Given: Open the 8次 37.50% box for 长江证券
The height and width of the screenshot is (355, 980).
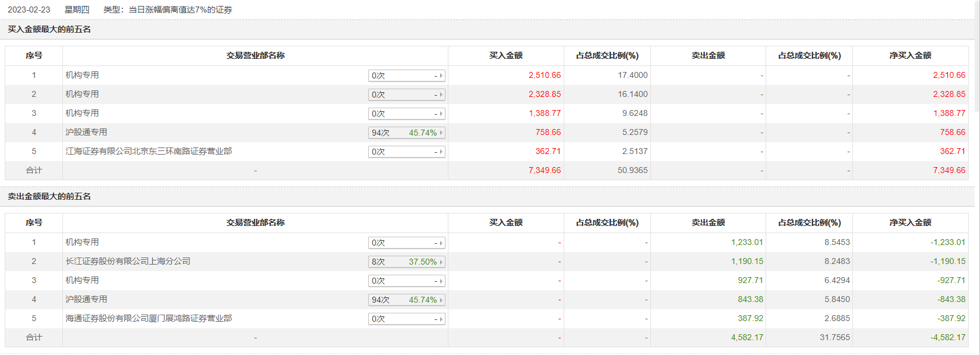Looking at the screenshot, I should (x=406, y=262).
